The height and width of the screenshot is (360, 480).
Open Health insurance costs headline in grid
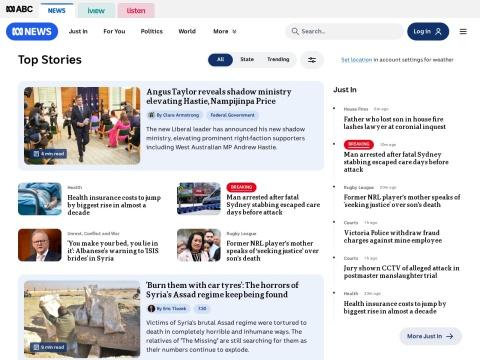tap(114, 205)
